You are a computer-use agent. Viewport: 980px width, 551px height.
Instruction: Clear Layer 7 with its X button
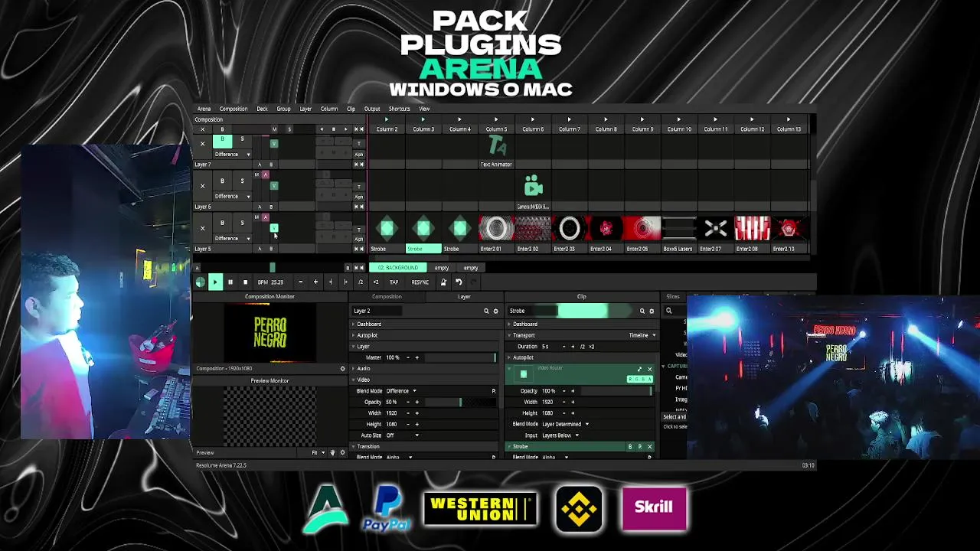tap(202, 144)
